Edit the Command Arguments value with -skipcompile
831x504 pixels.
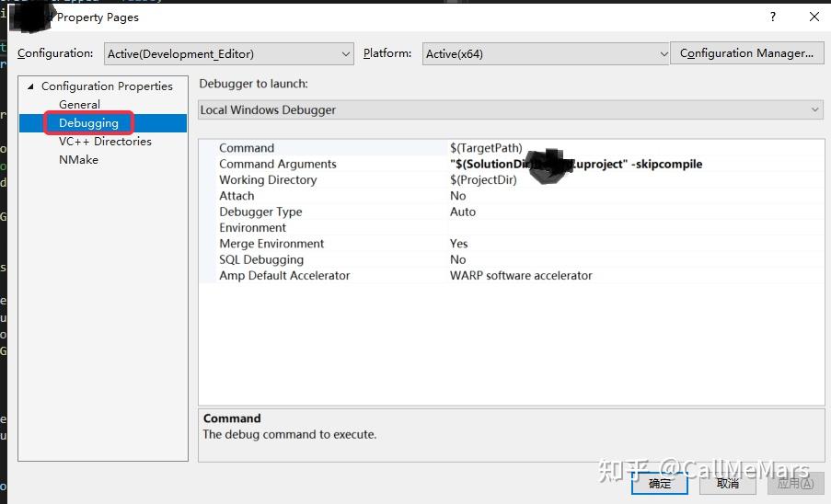coord(576,164)
